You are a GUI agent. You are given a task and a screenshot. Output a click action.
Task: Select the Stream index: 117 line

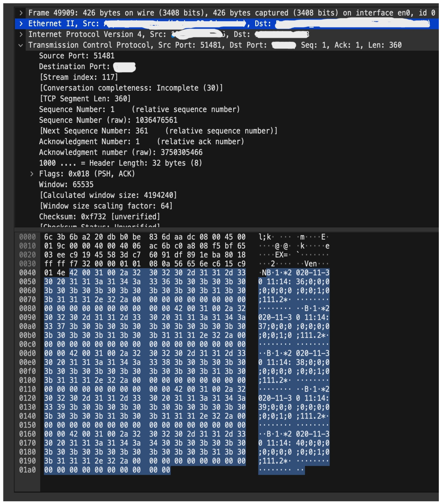79,77
